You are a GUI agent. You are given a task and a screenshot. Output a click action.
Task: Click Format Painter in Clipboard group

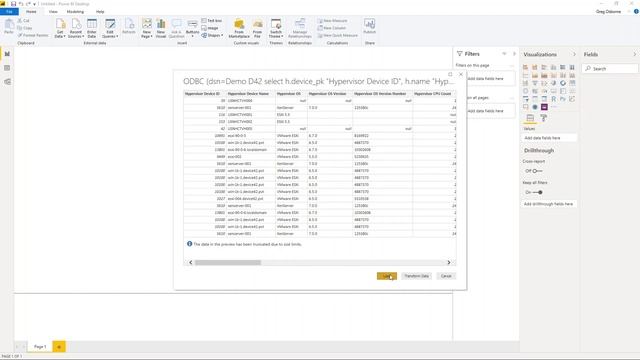33,35
